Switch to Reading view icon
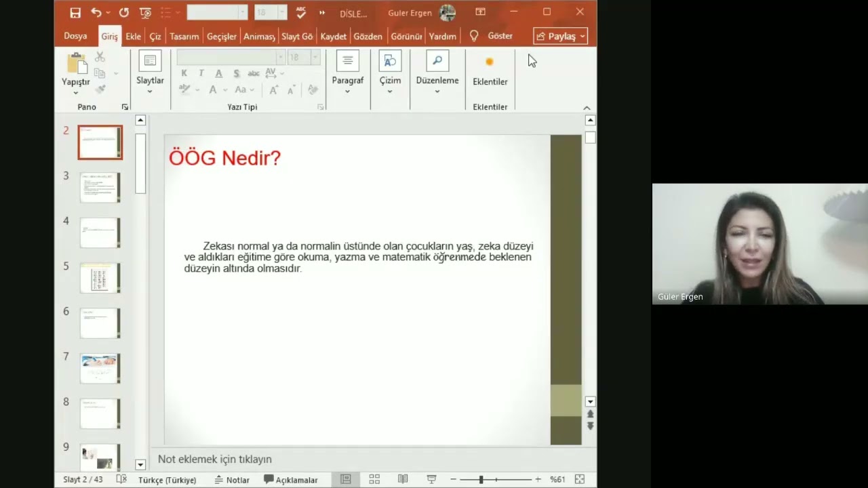 403,479
